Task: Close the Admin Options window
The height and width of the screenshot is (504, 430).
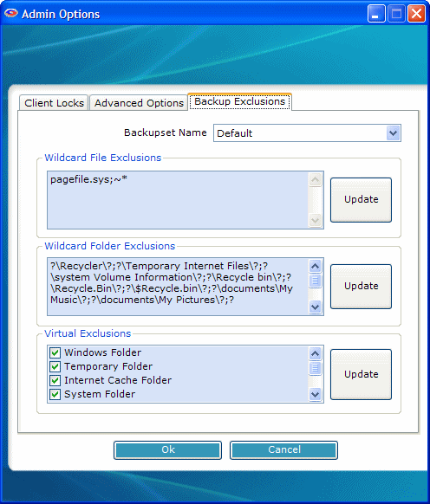Action: [x=416, y=14]
